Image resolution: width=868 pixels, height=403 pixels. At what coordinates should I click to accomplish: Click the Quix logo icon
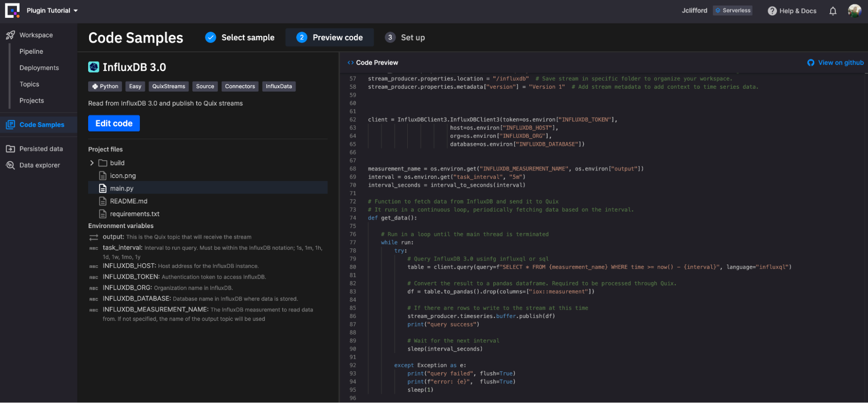(12, 10)
